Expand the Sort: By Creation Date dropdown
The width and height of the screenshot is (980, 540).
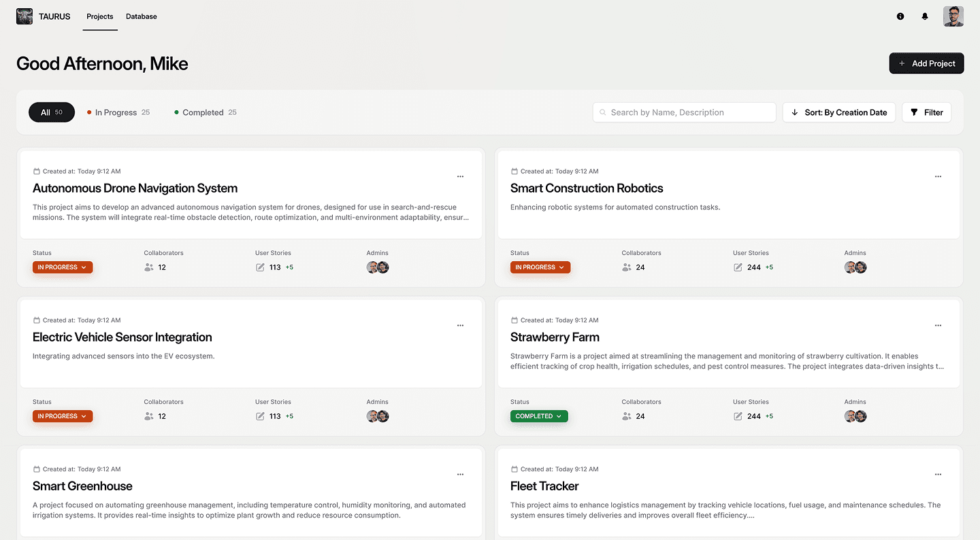[x=839, y=112]
